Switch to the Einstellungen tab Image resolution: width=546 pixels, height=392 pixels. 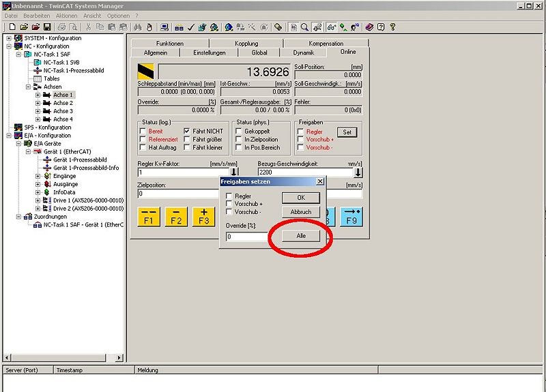tap(210, 52)
